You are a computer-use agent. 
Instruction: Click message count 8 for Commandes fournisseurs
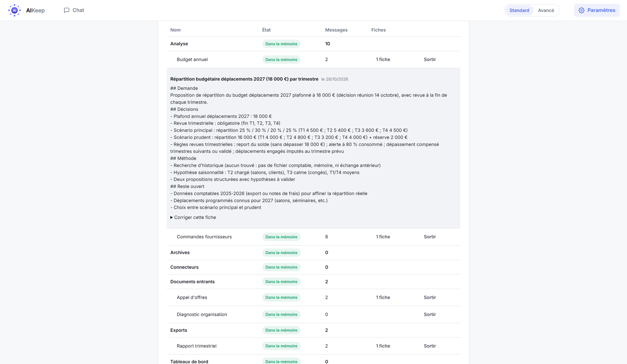tap(326, 237)
